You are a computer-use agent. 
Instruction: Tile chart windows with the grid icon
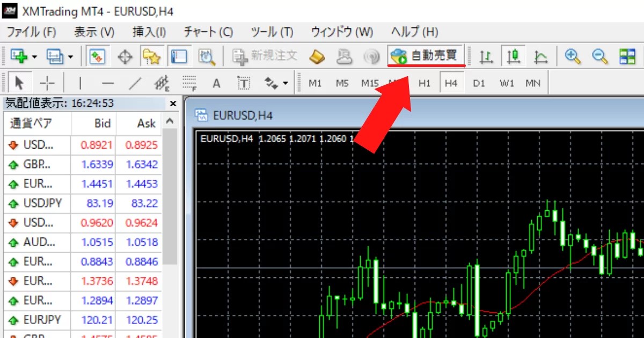[x=627, y=56]
